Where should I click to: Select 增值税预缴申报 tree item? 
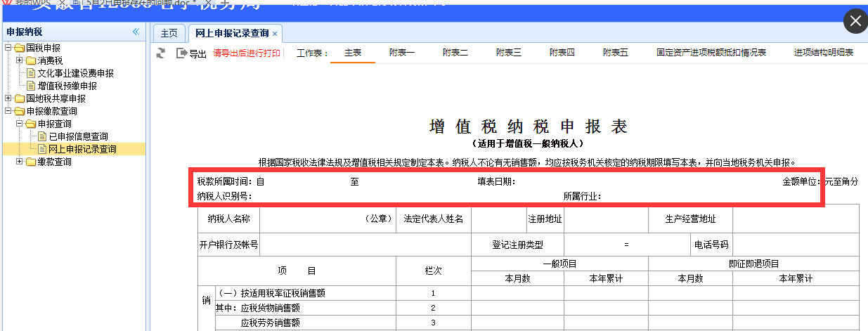67,86
